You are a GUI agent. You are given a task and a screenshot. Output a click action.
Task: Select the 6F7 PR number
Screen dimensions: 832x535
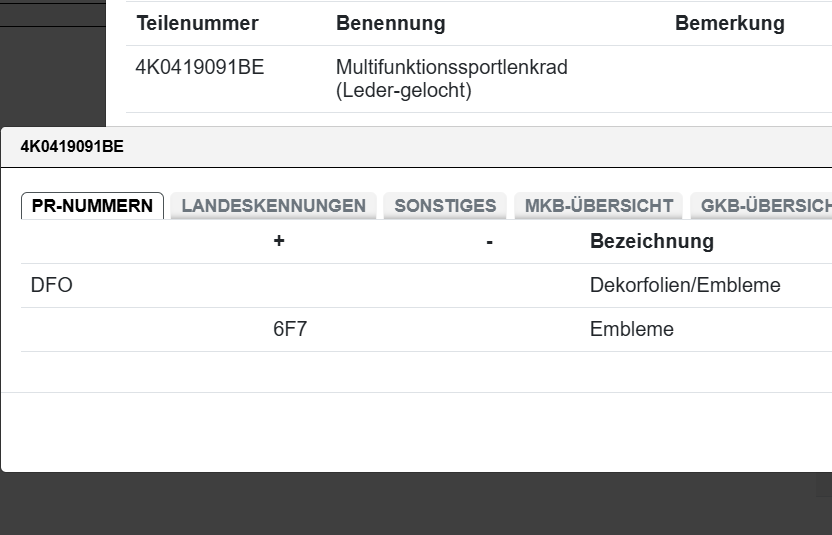tap(290, 329)
